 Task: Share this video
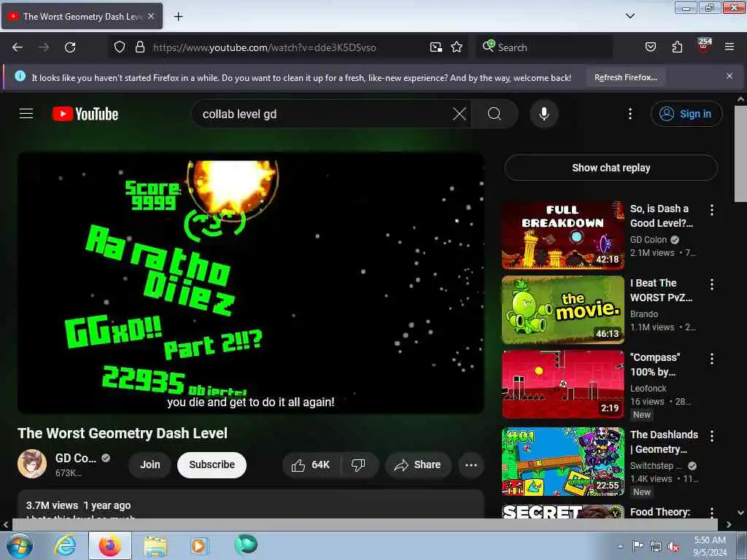coord(418,464)
